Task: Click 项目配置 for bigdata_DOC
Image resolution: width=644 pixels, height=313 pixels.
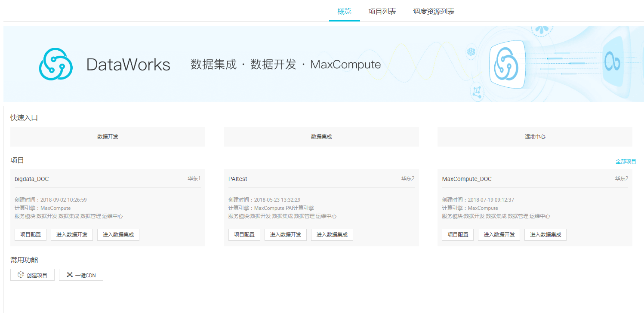Action: coord(31,235)
